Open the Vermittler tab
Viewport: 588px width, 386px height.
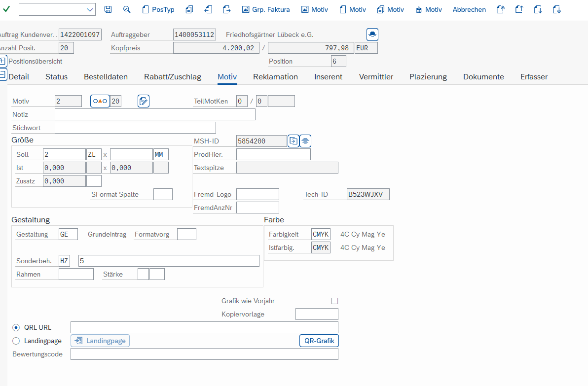pyautogui.click(x=376, y=77)
